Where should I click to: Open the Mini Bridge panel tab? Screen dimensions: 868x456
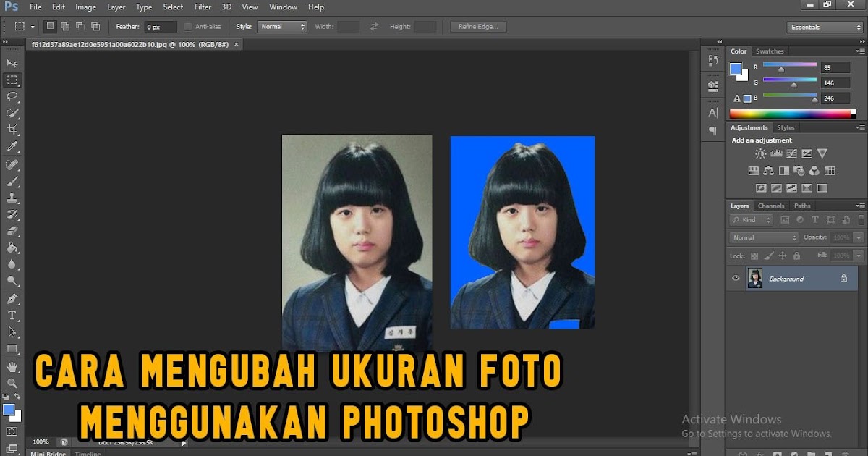point(49,453)
